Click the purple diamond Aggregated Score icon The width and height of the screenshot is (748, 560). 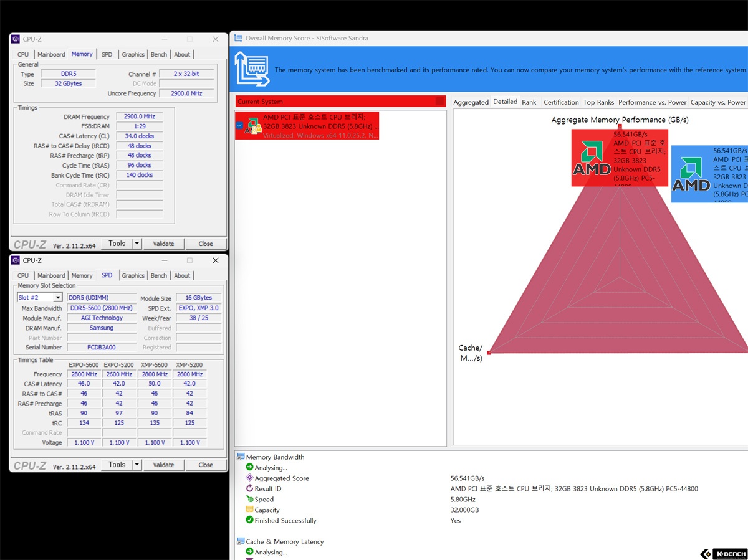pyautogui.click(x=249, y=478)
